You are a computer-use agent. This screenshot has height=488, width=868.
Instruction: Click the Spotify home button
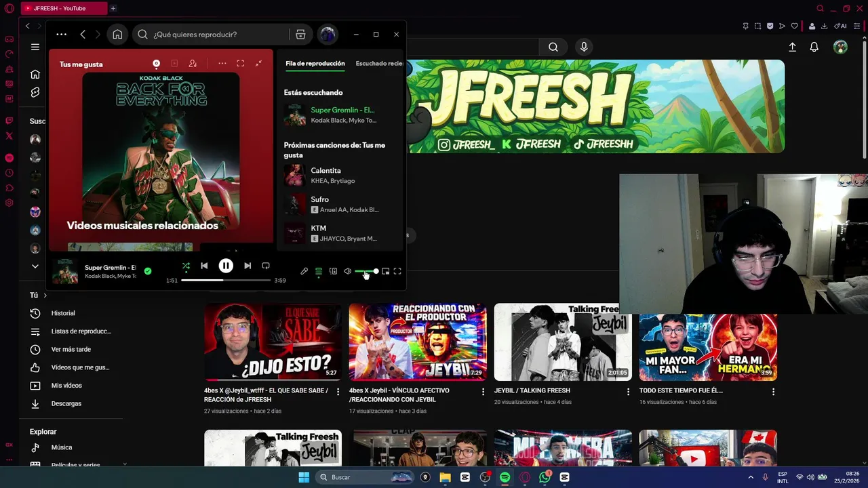point(117,35)
